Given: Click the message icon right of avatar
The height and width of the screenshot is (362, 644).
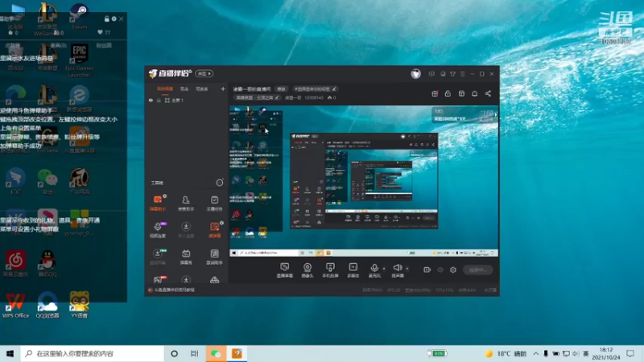Looking at the screenshot, I should click(431, 74).
